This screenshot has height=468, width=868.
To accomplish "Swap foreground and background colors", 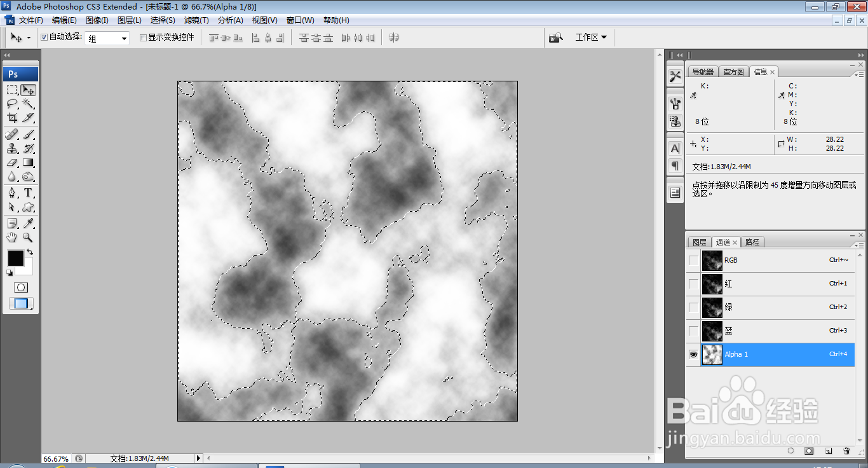I will 30,252.
